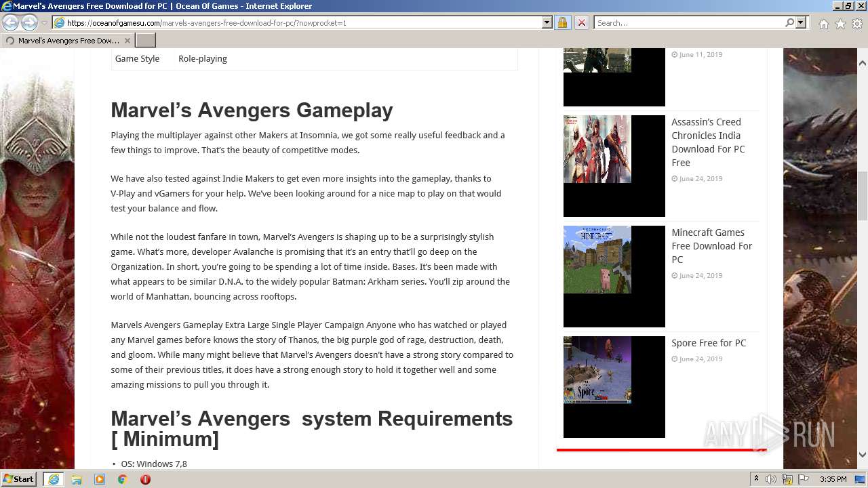
Task: Click the Game Style label cell
Action: click(x=138, y=59)
